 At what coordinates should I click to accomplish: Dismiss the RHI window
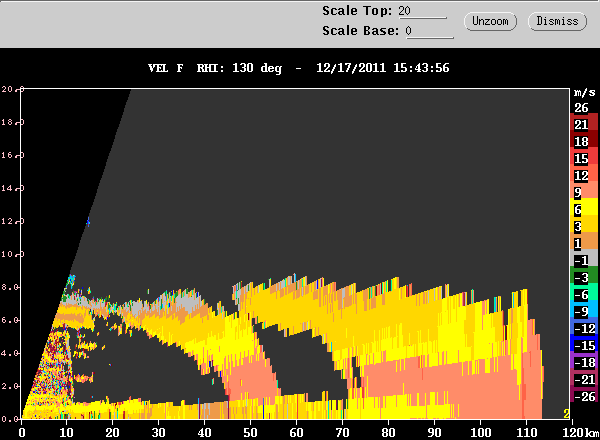tap(557, 21)
